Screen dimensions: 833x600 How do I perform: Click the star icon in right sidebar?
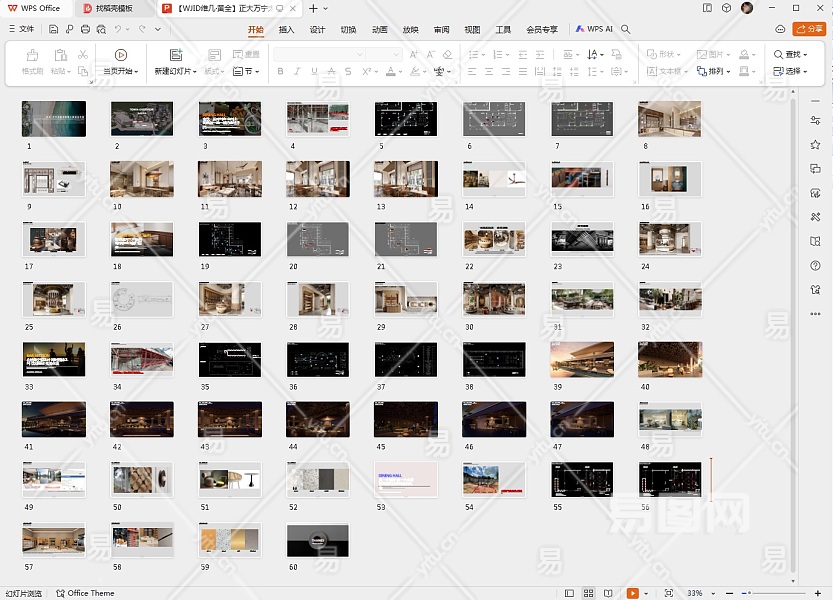tap(816, 145)
